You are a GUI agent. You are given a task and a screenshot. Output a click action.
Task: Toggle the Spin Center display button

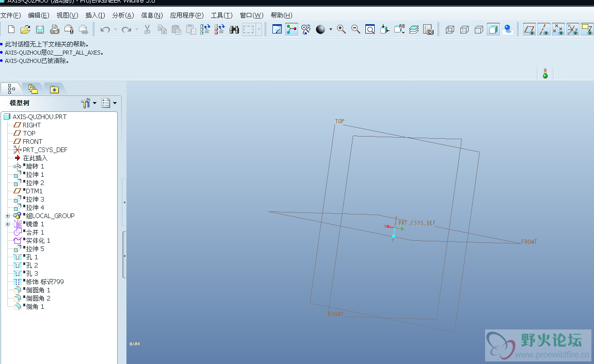click(x=291, y=29)
